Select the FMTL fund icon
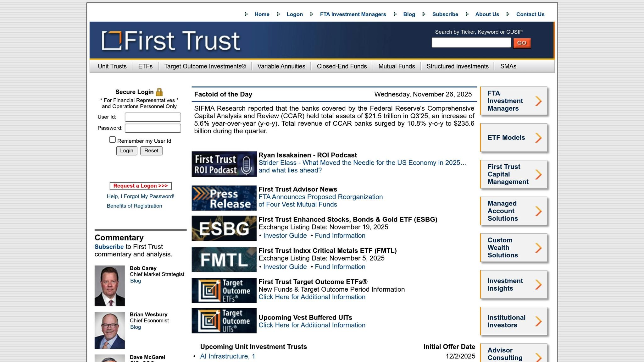644x362 pixels. click(224, 259)
